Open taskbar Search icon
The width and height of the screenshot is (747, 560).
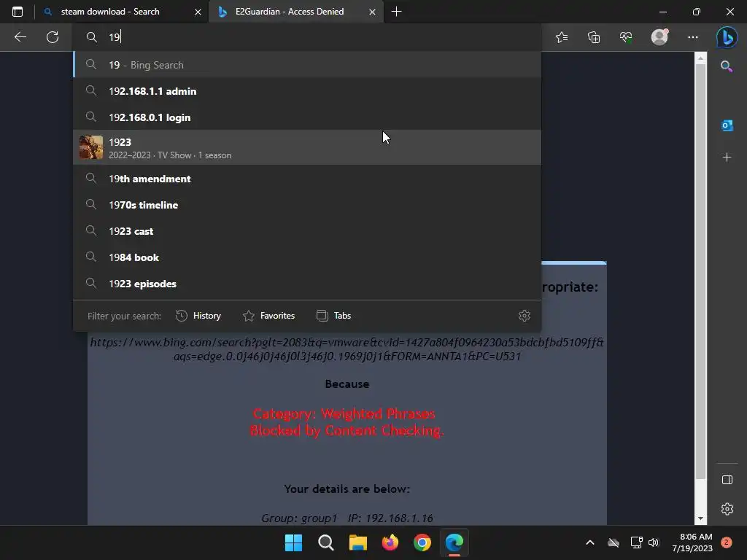[326, 542]
